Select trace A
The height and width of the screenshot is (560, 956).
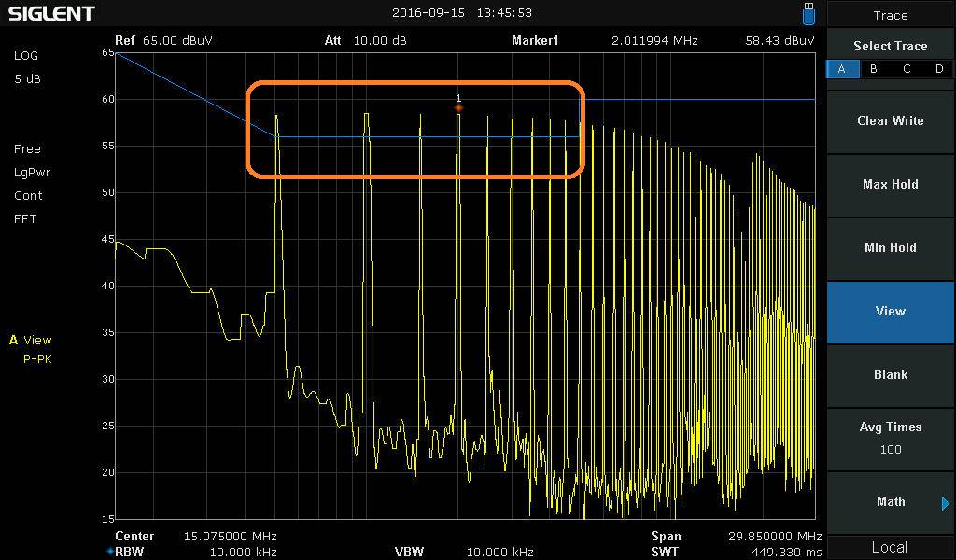(x=842, y=69)
